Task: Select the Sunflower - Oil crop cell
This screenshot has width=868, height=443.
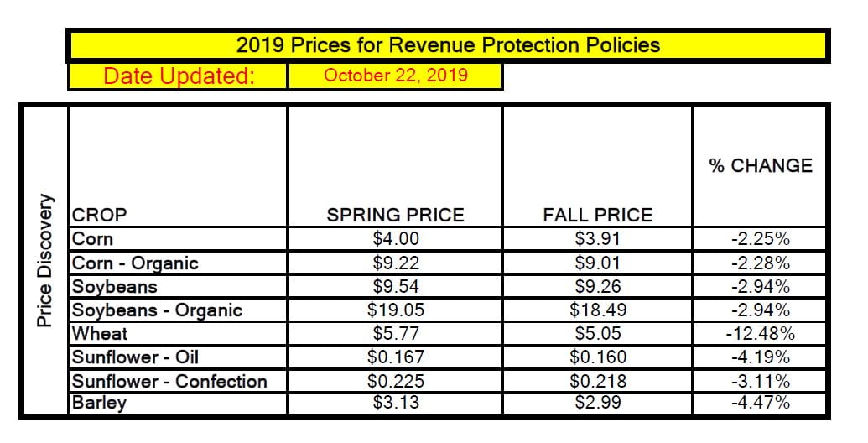Action: [x=178, y=357]
